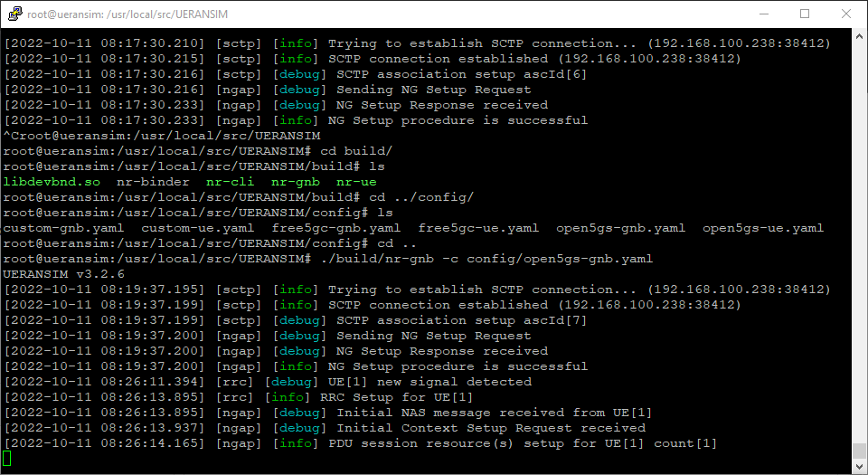The width and height of the screenshot is (868, 475).
Task: Click 'UE[1] new signal detected' message
Action: 429,382
